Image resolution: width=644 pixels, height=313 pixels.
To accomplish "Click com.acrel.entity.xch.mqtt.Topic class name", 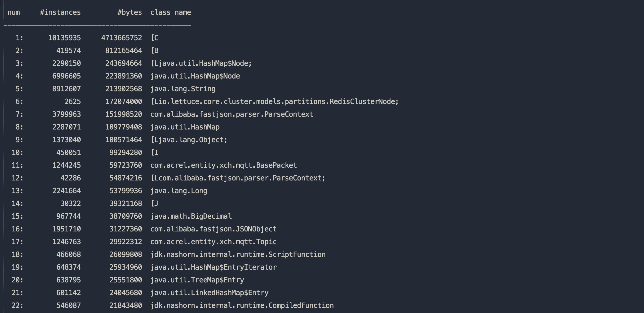I will point(213,242).
